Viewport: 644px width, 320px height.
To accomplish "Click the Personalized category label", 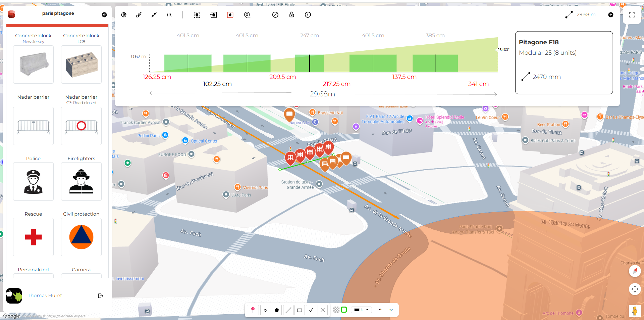I will click(33, 270).
